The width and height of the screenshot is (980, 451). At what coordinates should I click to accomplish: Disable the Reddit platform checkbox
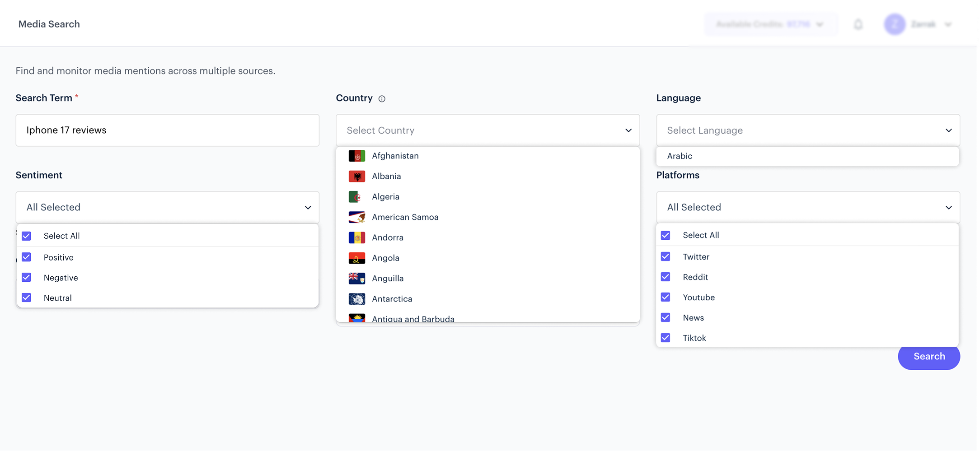pos(665,277)
